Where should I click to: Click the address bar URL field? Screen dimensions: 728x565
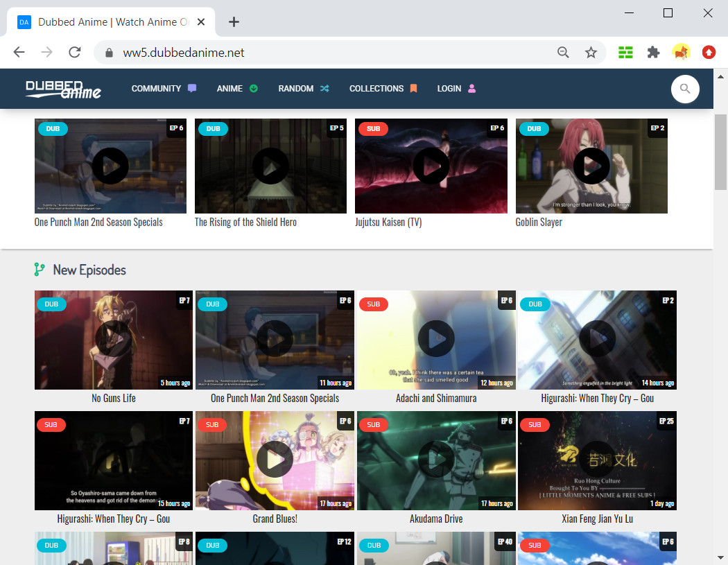325,53
